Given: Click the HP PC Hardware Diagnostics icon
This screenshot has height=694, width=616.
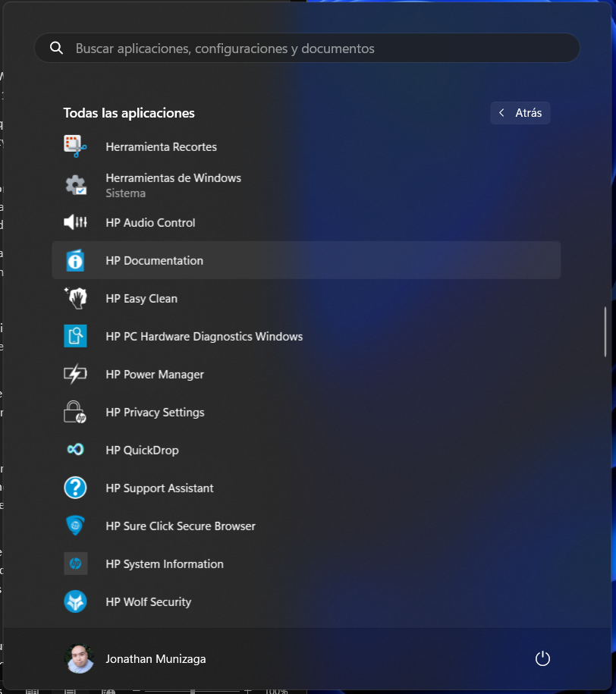Looking at the screenshot, I should coord(75,336).
